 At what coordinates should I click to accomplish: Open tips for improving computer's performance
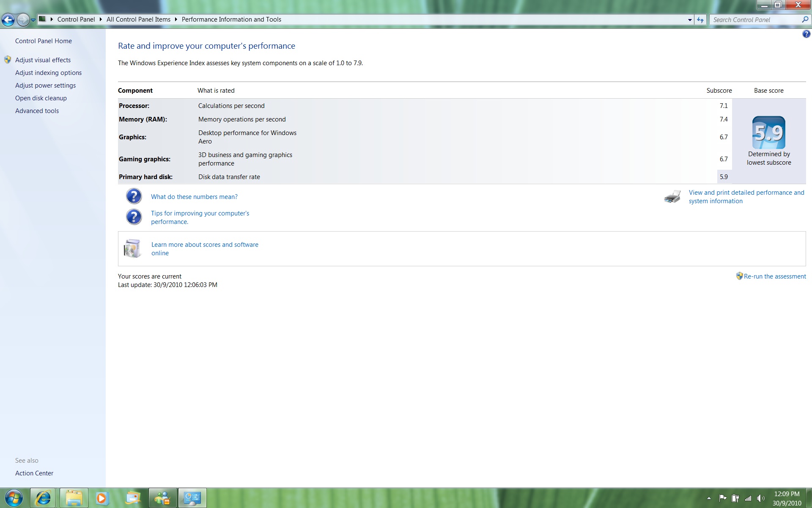coord(200,218)
